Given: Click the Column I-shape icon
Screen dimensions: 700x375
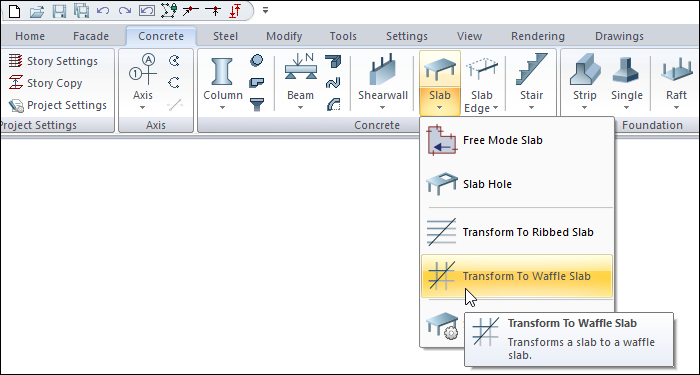Looking at the screenshot, I should tap(222, 71).
